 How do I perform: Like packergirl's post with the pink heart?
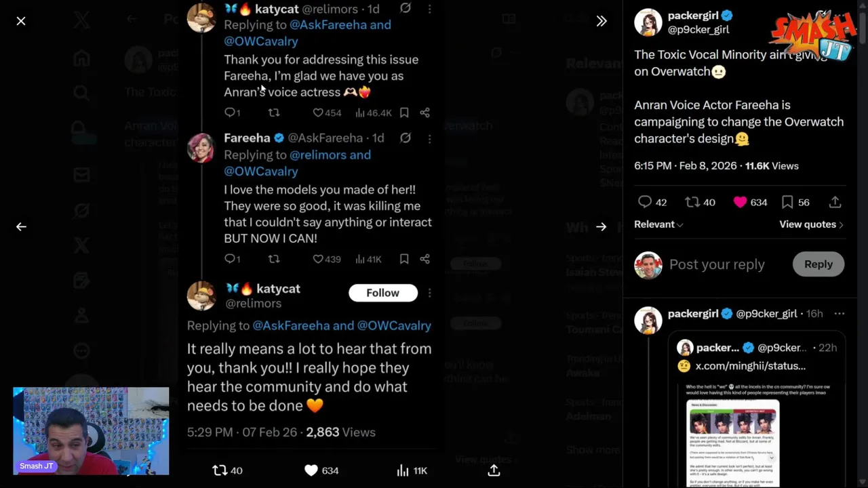pos(740,202)
